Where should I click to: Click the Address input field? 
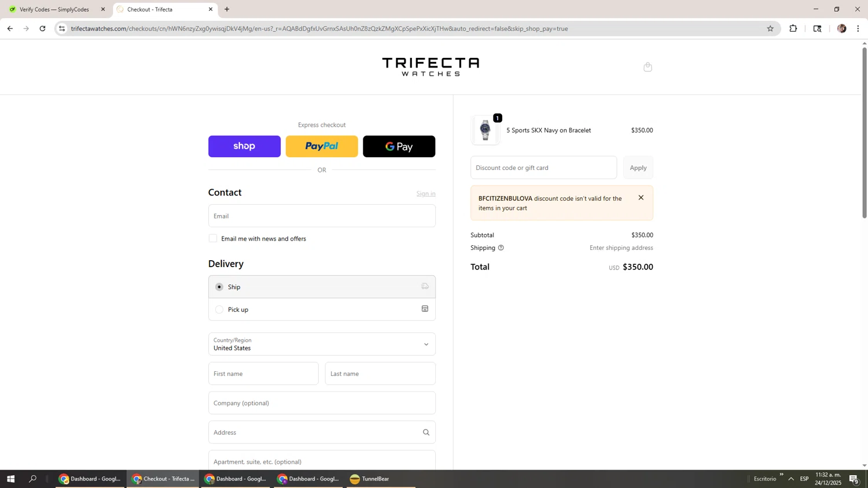[322, 432]
